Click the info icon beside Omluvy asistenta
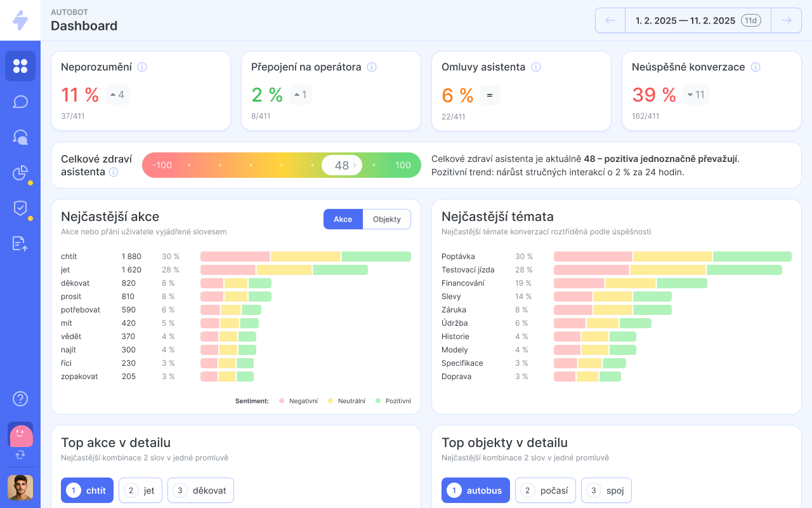Image resolution: width=812 pixels, height=508 pixels. pyautogui.click(x=535, y=67)
